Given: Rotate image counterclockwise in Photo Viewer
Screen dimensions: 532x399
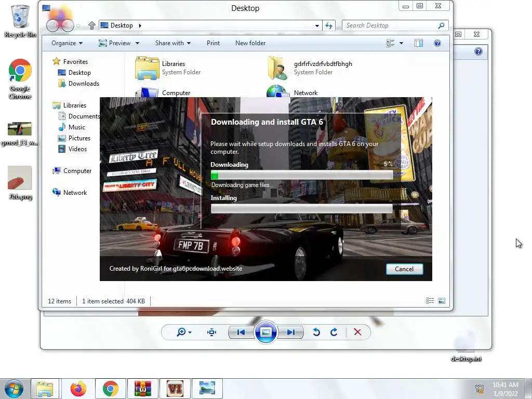Looking at the screenshot, I should click(x=316, y=332).
